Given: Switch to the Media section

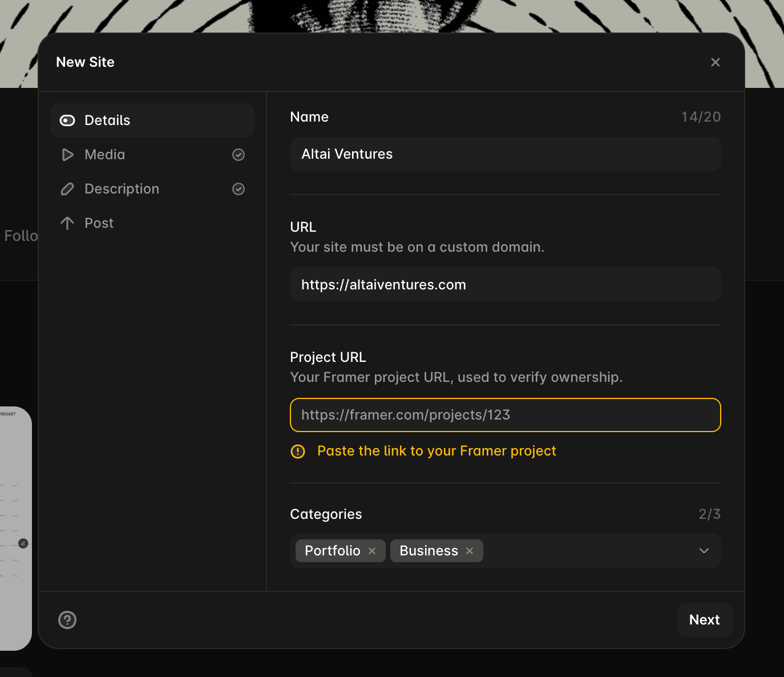Looking at the screenshot, I should pos(152,155).
